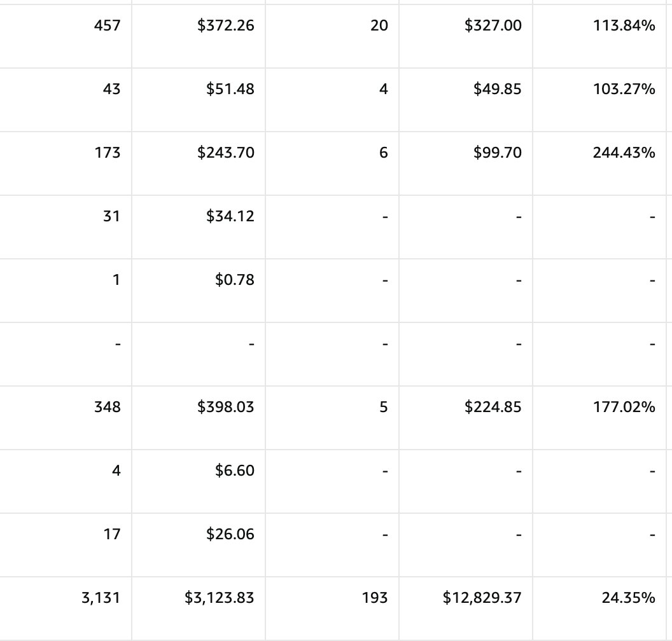
Task: Select the total 3,131 cell
Action: (x=65, y=609)
